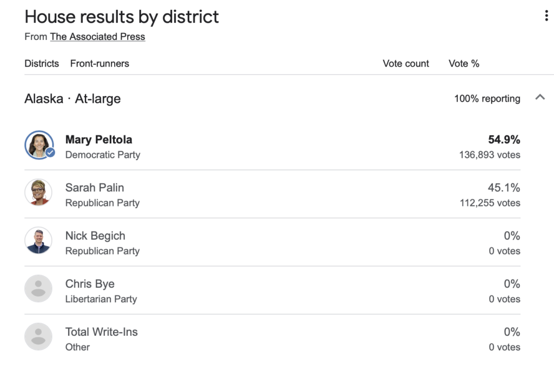The width and height of the screenshot is (554, 392).
Task: Click the 100% reporting status text
Action: [x=487, y=99]
